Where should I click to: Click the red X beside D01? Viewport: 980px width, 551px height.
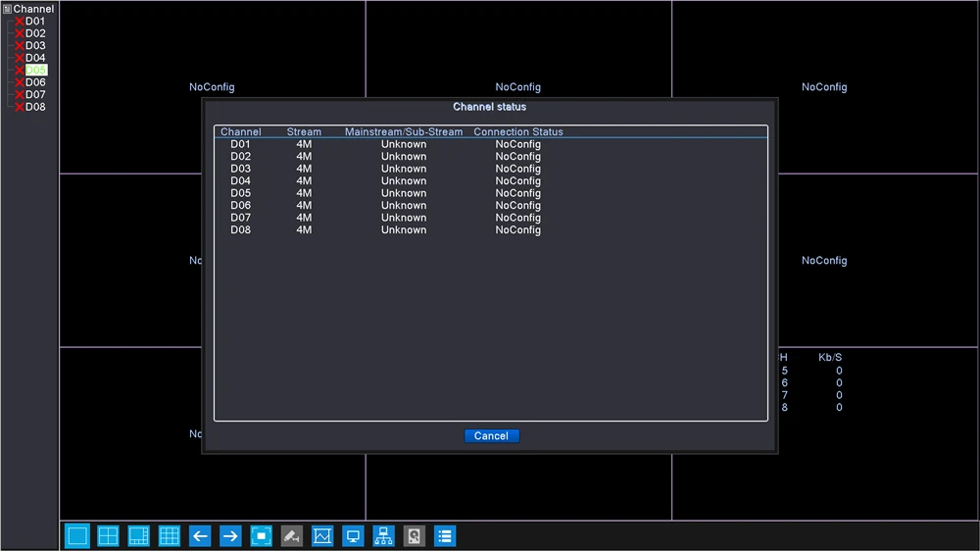[20, 22]
